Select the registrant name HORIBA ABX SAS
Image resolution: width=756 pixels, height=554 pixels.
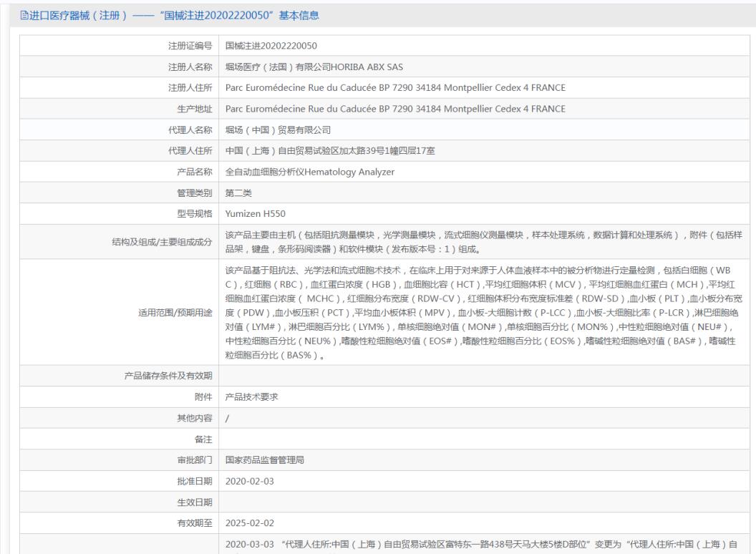(x=314, y=67)
